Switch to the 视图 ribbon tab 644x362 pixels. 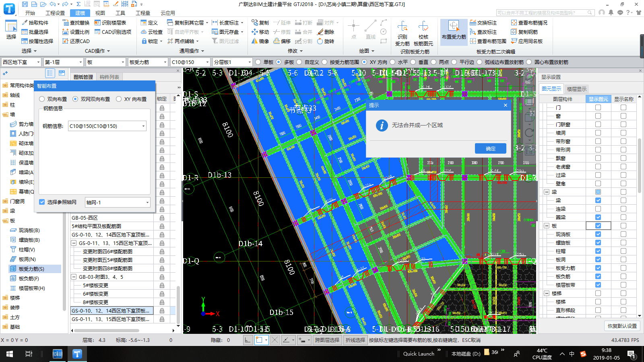click(x=100, y=13)
